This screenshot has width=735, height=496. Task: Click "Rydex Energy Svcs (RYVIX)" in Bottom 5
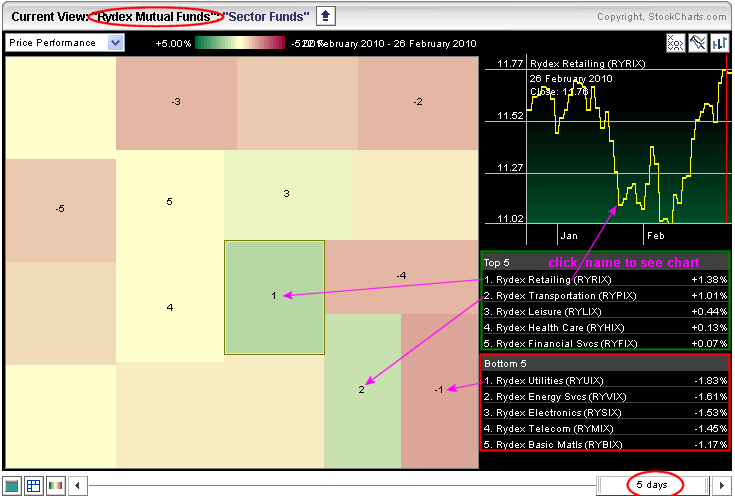click(x=555, y=397)
